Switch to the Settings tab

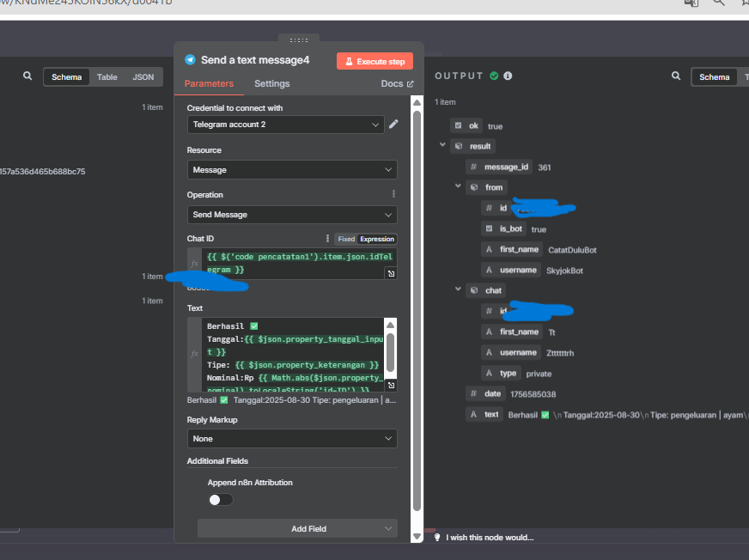click(x=271, y=83)
